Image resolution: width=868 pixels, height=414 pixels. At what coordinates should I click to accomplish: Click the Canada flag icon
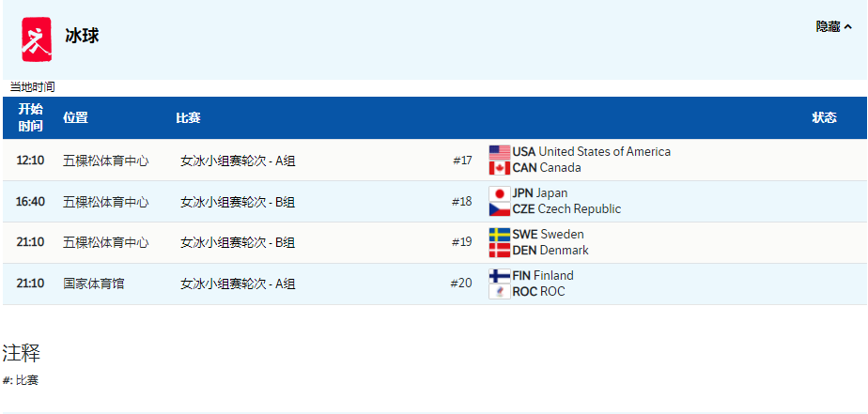click(499, 168)
